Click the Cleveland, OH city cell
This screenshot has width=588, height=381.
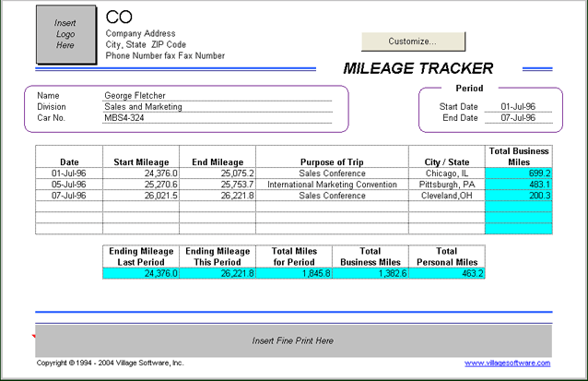tap(446, 196)
